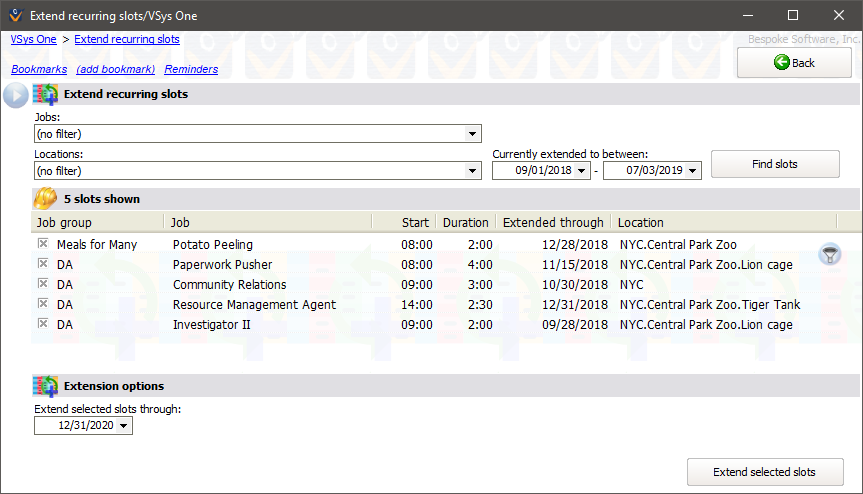This screenshot has width=863, height=494.
Task: Toggle the Investigator II slot checkbox
Action: [x=43, y=324]
